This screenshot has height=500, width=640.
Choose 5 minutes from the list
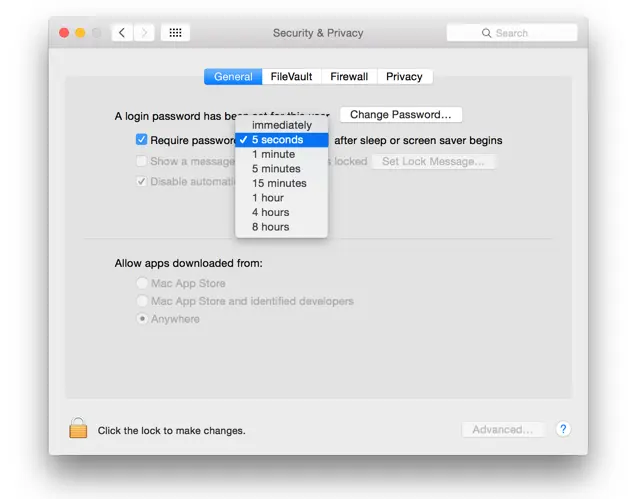click(x=282, y=169)
